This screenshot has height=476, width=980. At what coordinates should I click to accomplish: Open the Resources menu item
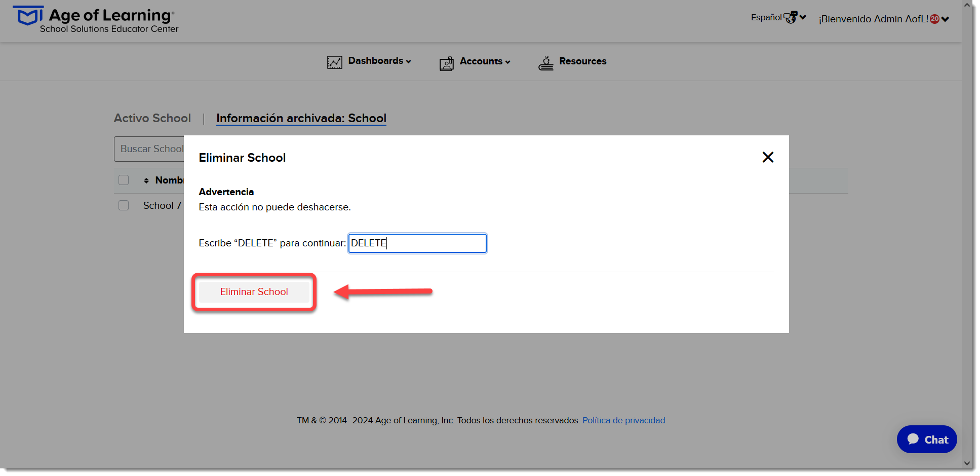[582, 61]
